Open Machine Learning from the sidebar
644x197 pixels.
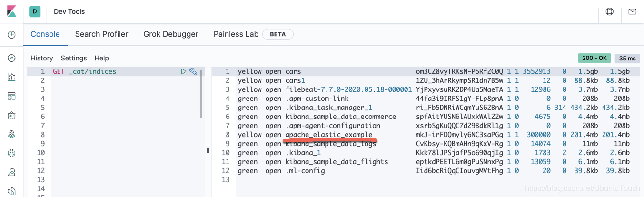[11, 153]
